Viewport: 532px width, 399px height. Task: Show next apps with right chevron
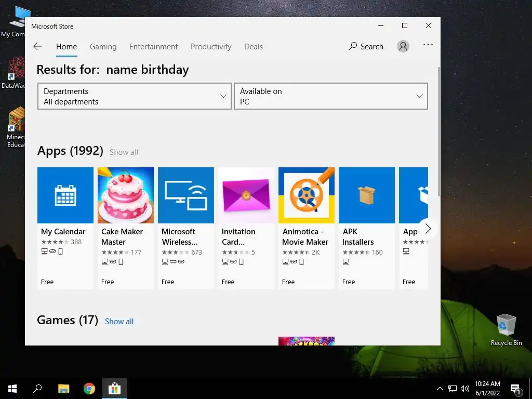click(x=428, y=229)
